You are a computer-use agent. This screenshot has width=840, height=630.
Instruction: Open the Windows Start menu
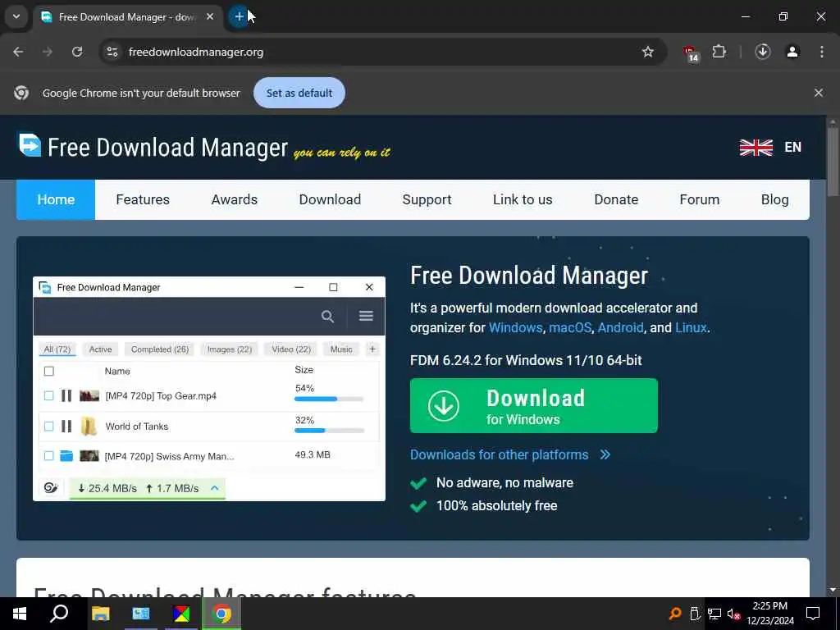[20, 614]
